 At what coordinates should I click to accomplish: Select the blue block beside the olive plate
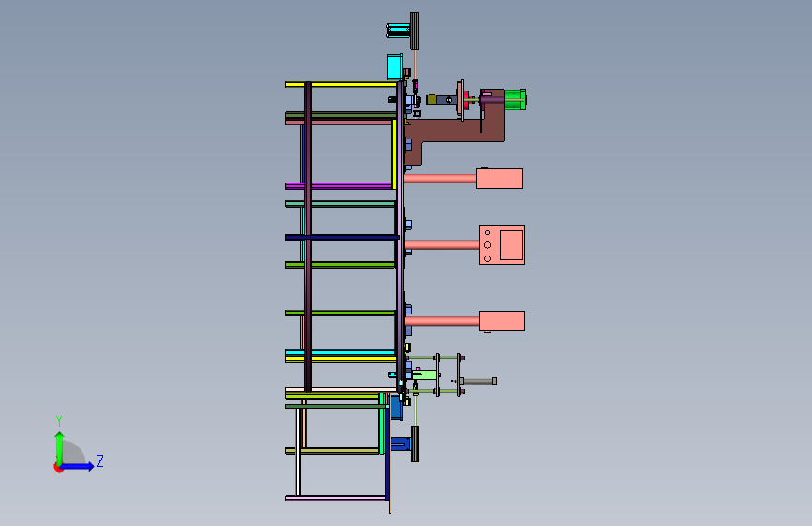tap(401, 444)
